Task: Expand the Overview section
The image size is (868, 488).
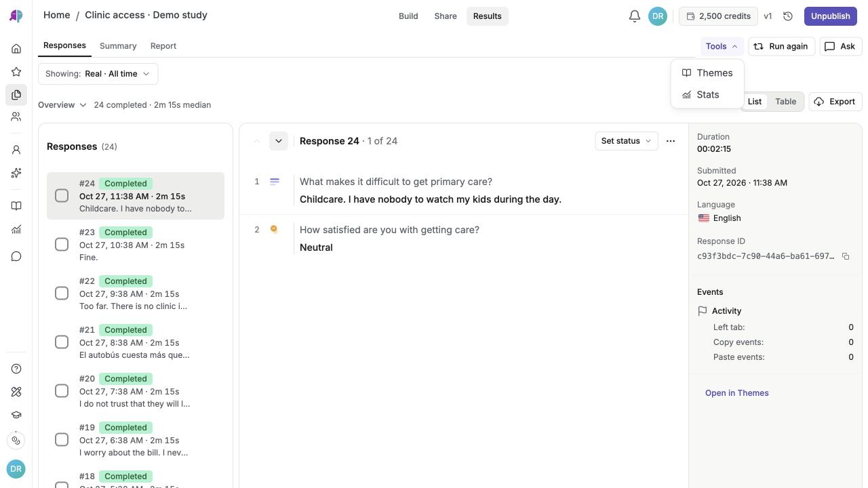Action: [x=62, y=105]
